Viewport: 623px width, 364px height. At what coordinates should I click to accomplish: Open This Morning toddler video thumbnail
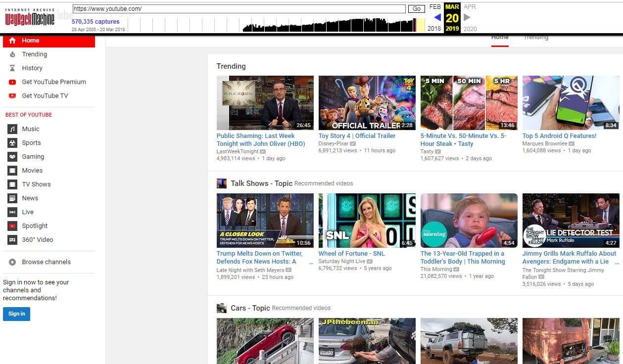tap(469, 221)
